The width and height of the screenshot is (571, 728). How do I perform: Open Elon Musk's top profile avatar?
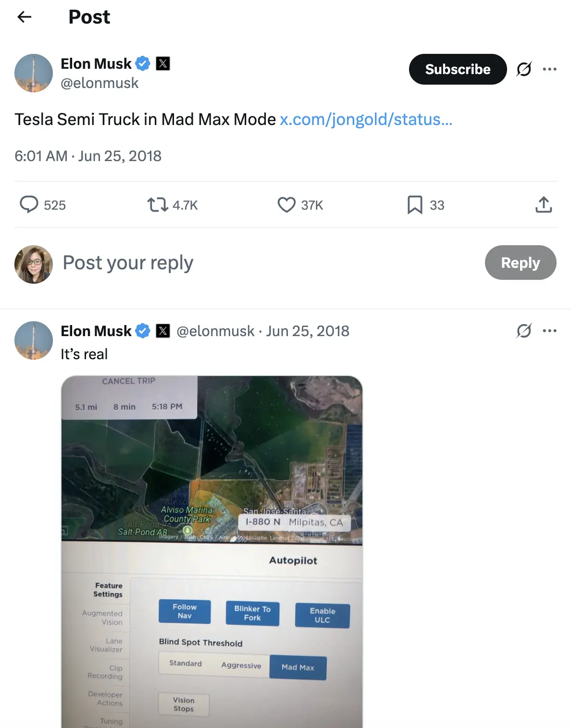pyautogui.click(x=34, y=73)
